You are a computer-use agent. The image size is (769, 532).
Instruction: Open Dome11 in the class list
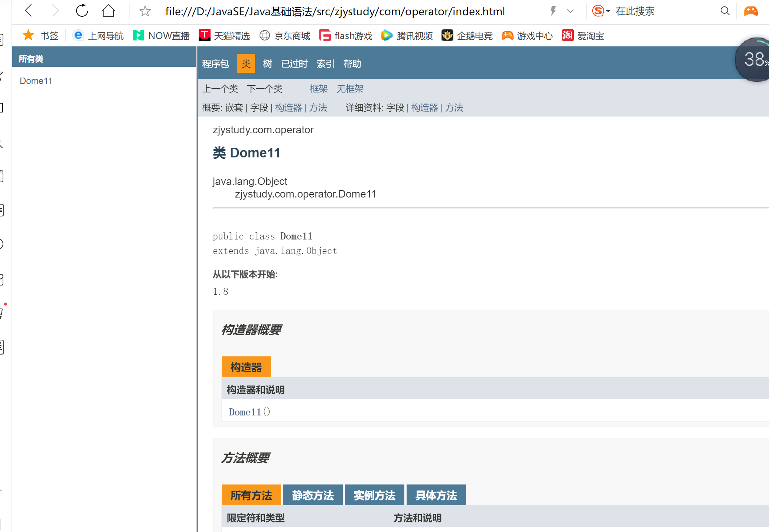click(36, 81)
